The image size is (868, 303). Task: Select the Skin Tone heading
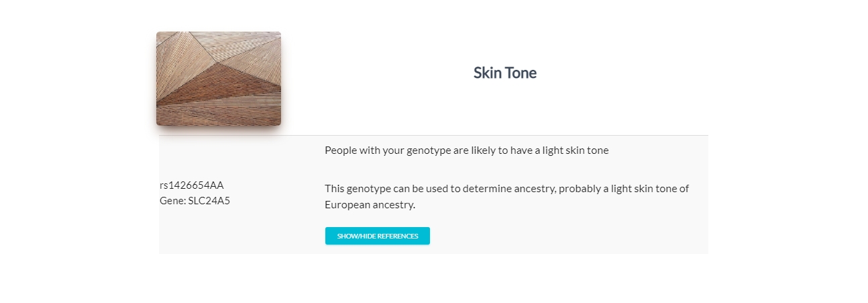tap(504, 73)
